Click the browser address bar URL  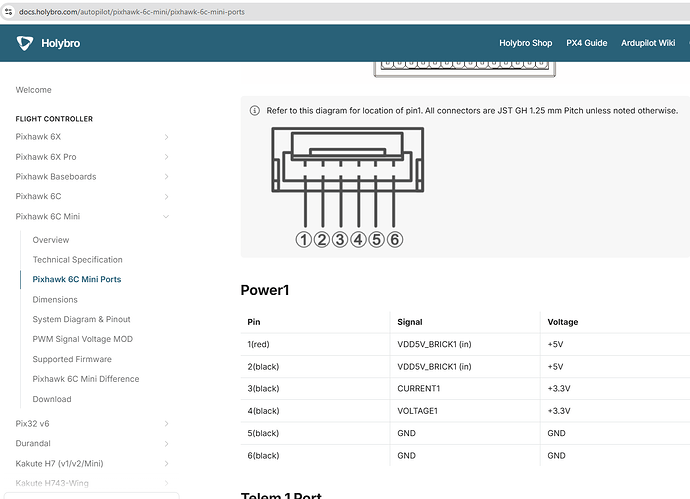(132, 12)
